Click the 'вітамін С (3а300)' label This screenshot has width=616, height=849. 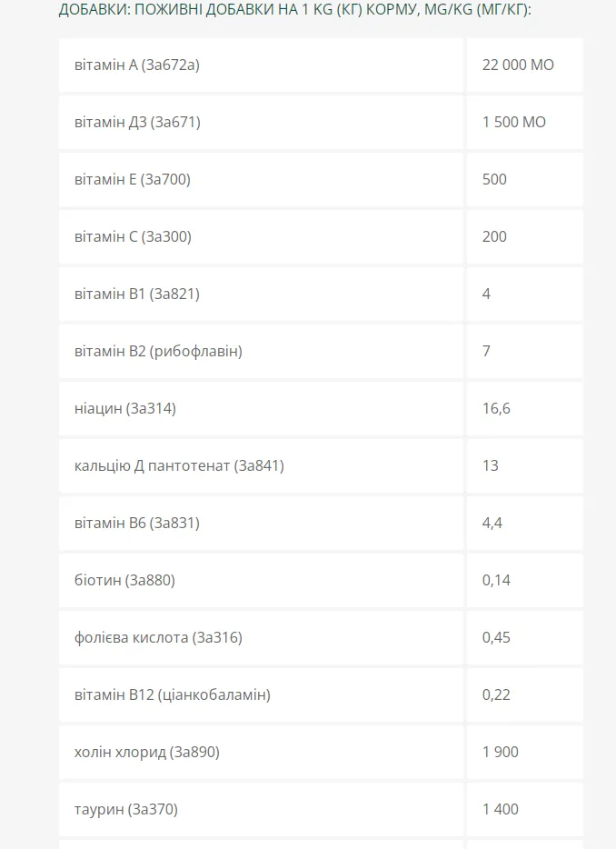point(134,237)
